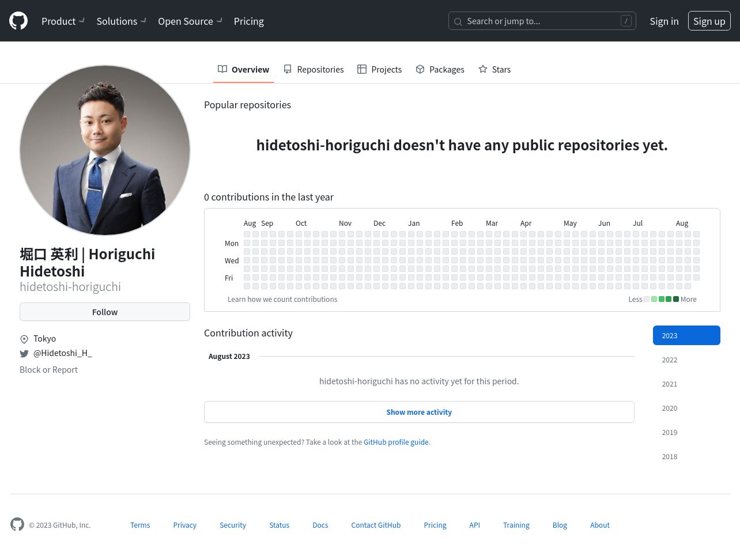Expand the Solutions menu

click(121, 21)
